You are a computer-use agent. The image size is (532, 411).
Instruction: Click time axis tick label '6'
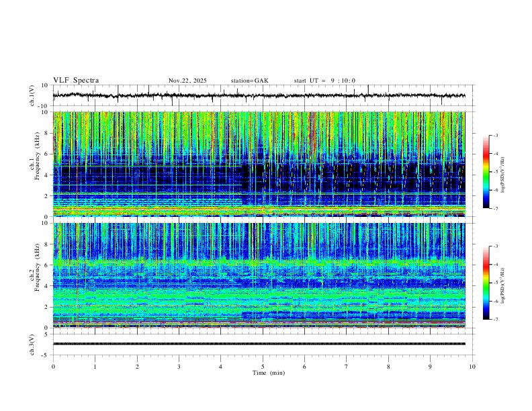coord(304,367)
